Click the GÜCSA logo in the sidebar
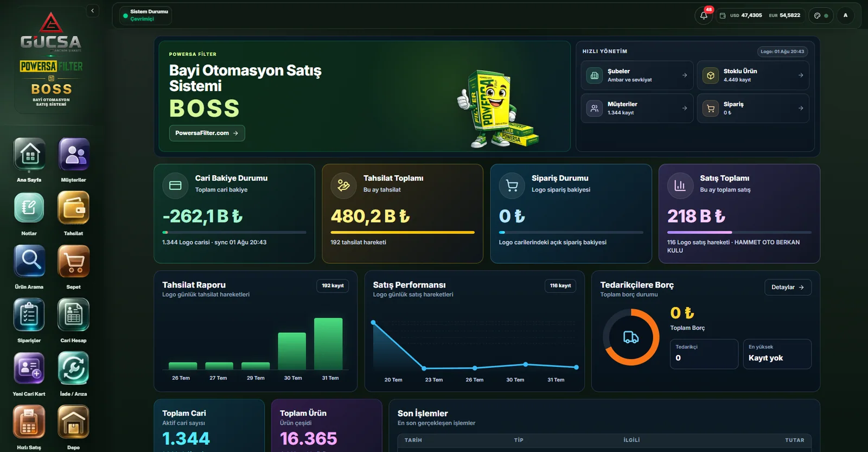 click(x=51, y=33)
